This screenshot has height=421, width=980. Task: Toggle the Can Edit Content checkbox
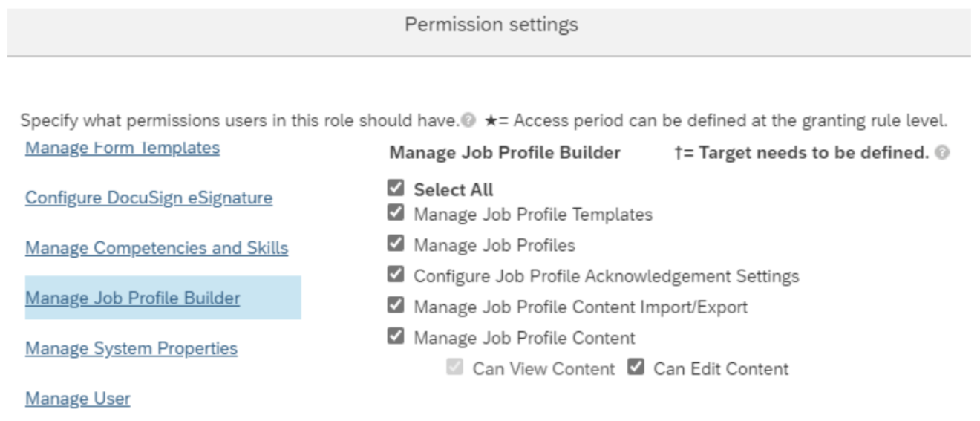(x=636, y=367)
